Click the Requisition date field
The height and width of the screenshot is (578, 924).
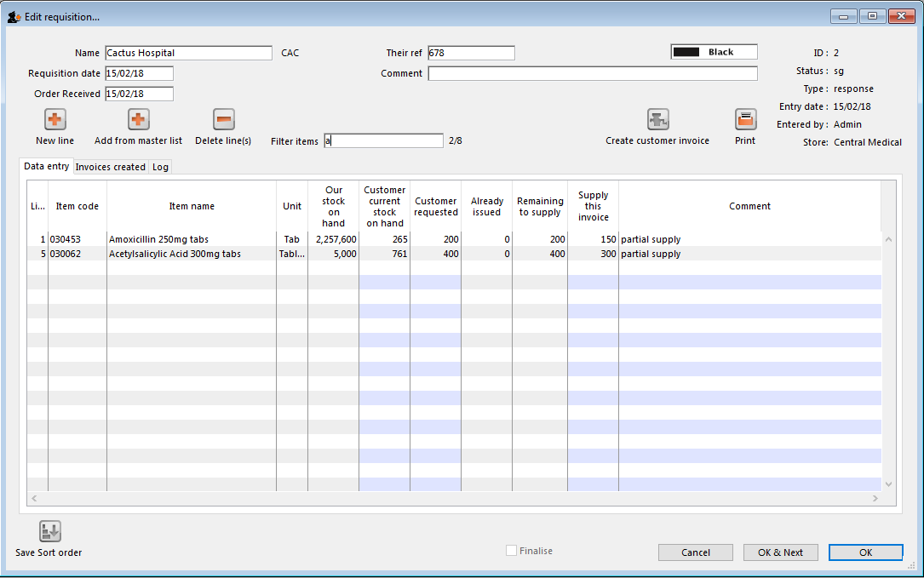(x=139, y=73)
